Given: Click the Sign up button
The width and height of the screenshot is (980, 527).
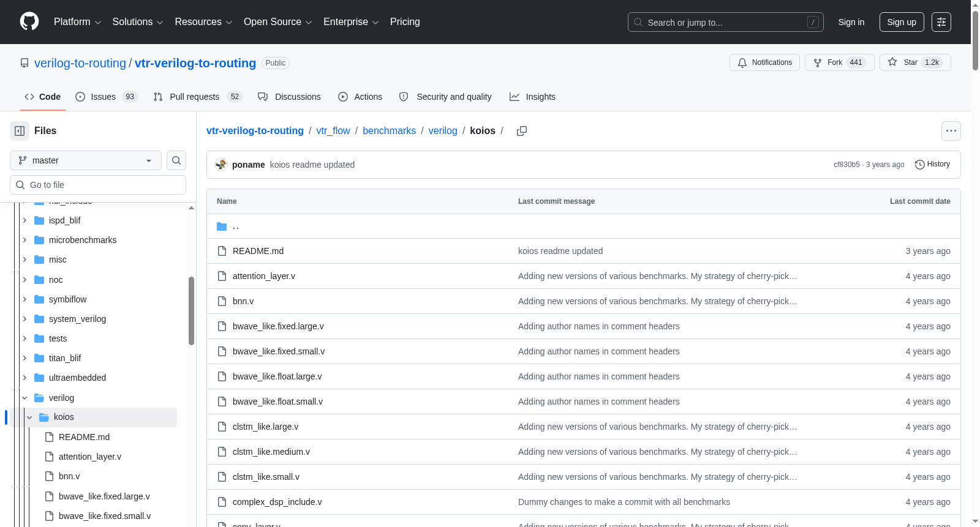Looking at the screenshot, I should pos(902,22).
